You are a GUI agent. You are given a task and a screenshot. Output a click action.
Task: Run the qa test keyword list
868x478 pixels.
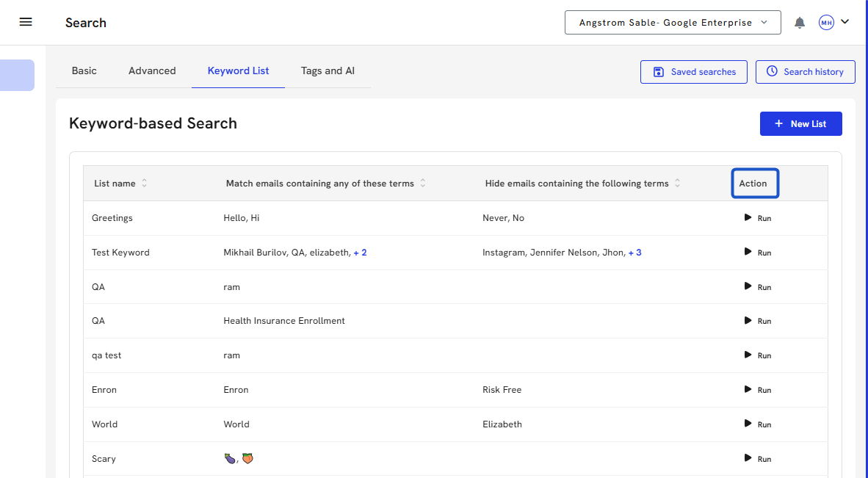(x=757, y=355)
